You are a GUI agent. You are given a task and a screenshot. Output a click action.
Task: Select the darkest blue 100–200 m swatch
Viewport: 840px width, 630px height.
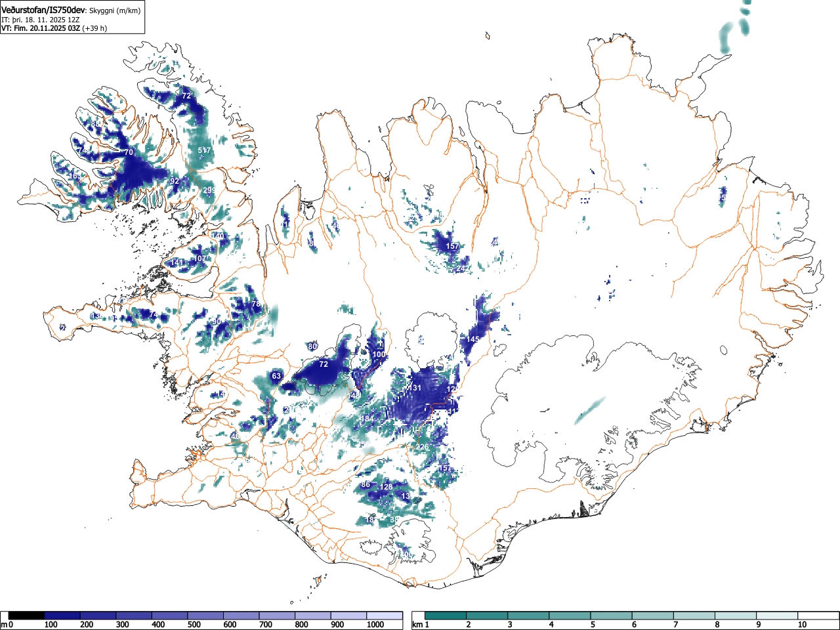point(62,616)
